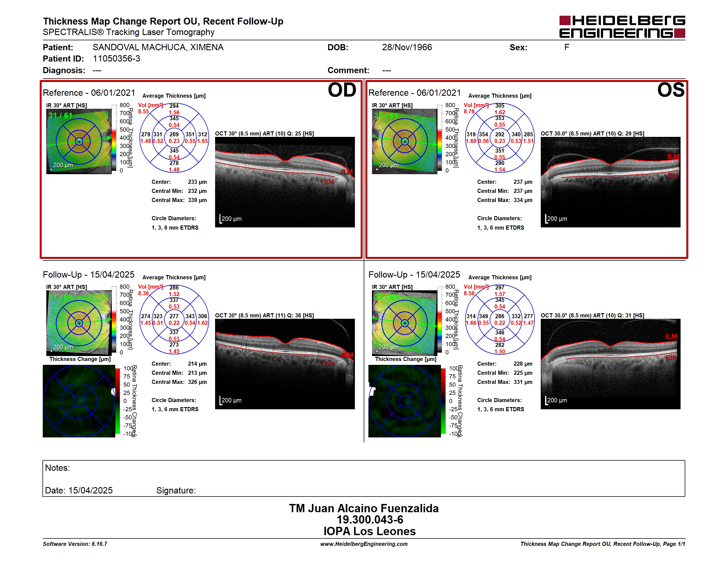The height and width of the screenshot is (563, 728).
Task: Click the OD eye label
Action: (x=342, y=90)
